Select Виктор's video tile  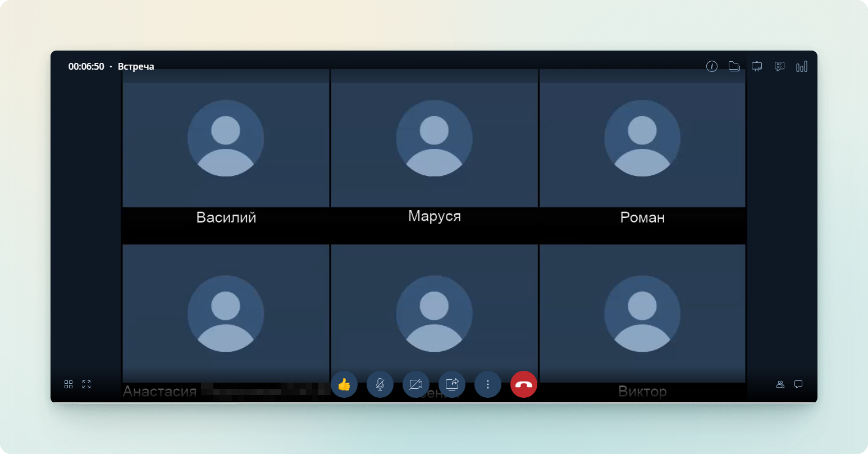[x=642, y=314]
